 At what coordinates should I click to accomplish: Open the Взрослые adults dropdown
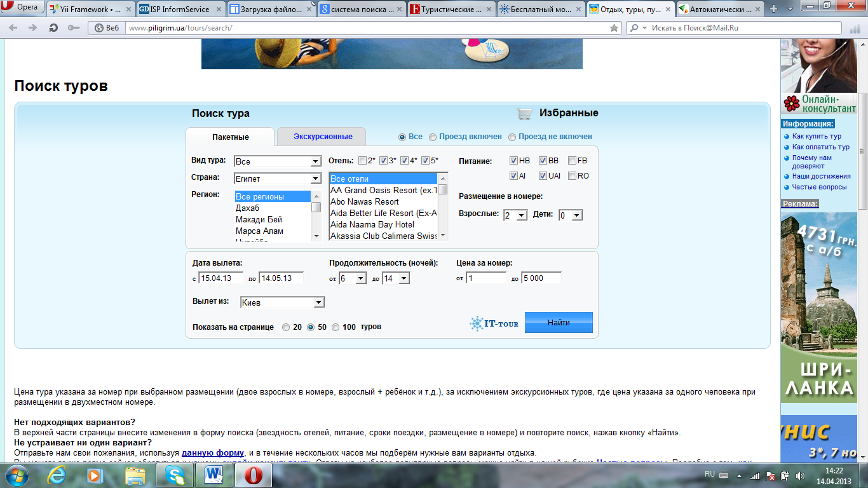click(515, 215)
